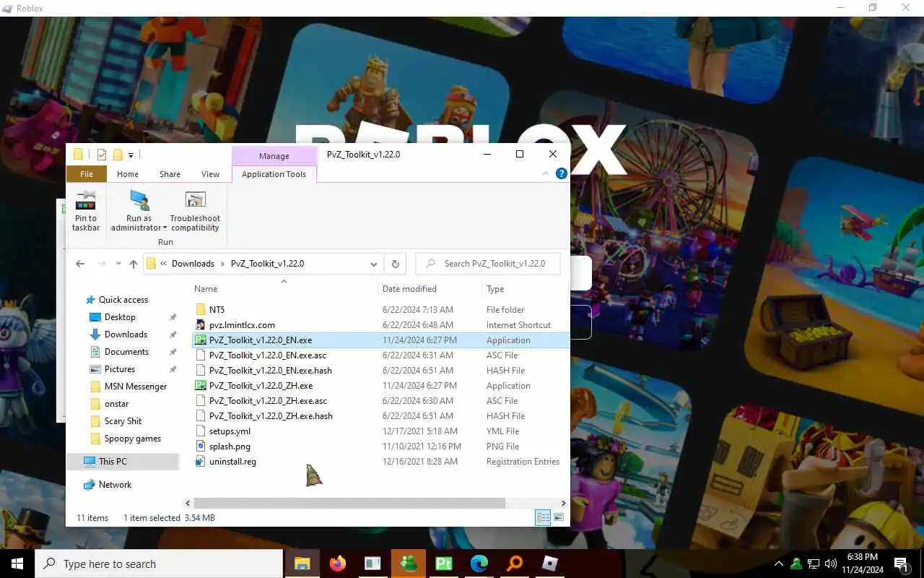Switch to the Share ribbon tab
Viewport: 924px width, 578px height.
coord(170,174)
